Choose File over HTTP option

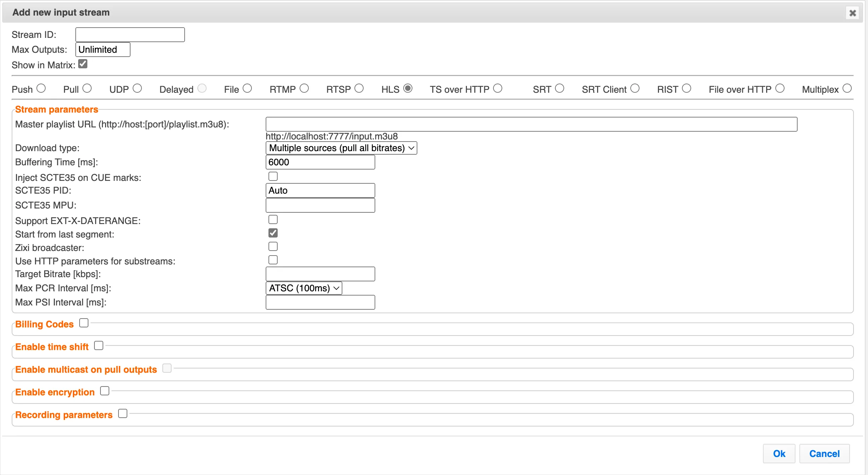point(780,88)
